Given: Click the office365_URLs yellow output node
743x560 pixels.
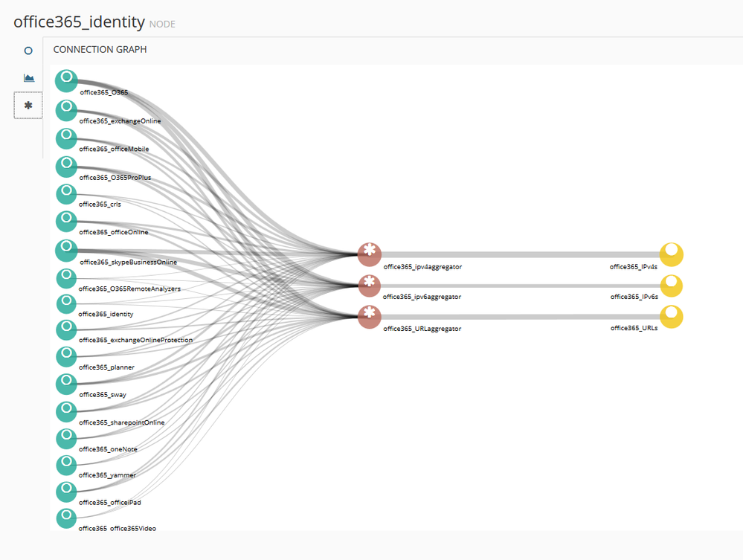Looking at the screenshot, I should [x=672, y=317].
